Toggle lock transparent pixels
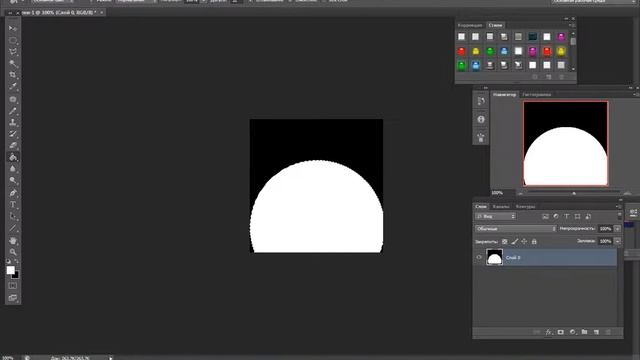The width and height of the screenshot is (640, 360). click(x=504, y=242)
